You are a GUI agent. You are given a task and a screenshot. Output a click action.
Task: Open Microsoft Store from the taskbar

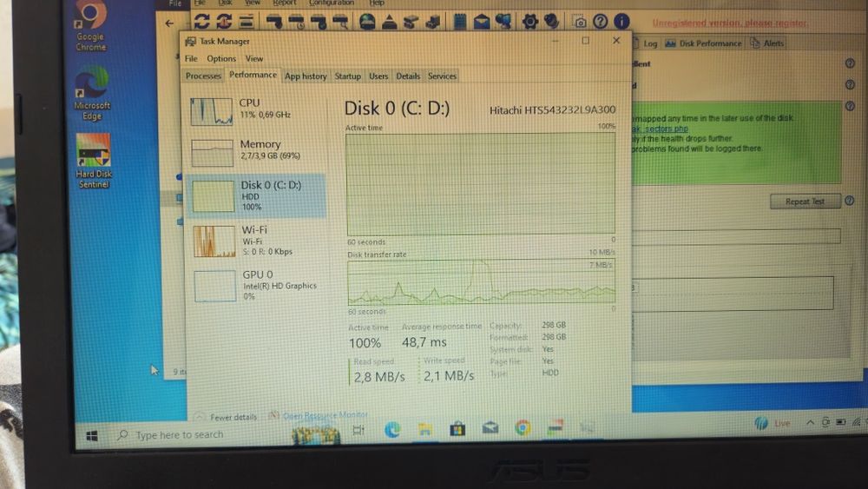[x=457, y=429]
